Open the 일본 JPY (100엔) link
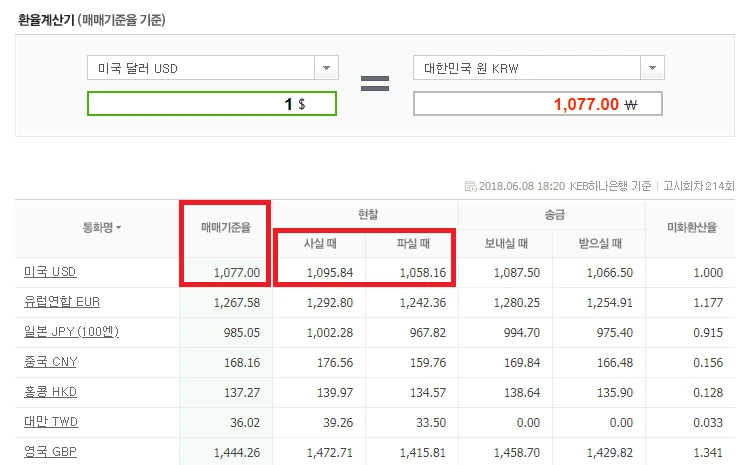The width and height of the screenshot is (747, 465). pyautogui.click(x=71, y=332)
